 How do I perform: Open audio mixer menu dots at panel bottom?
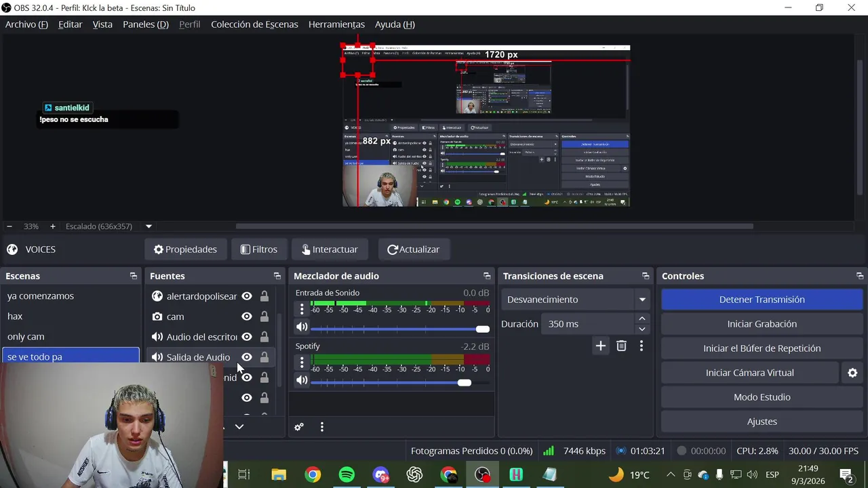click(x=322, y=427)
